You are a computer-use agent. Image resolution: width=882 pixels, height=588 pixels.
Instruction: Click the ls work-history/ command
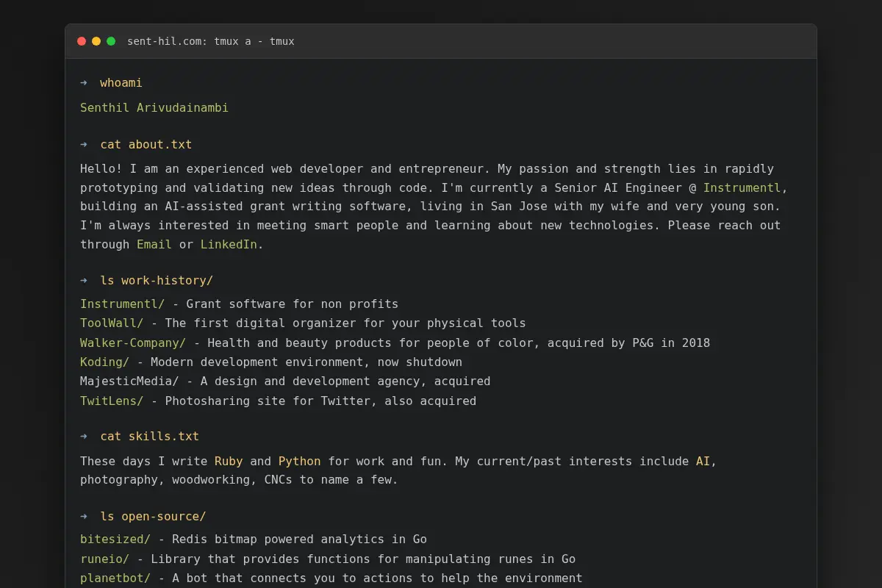point(157,280)
